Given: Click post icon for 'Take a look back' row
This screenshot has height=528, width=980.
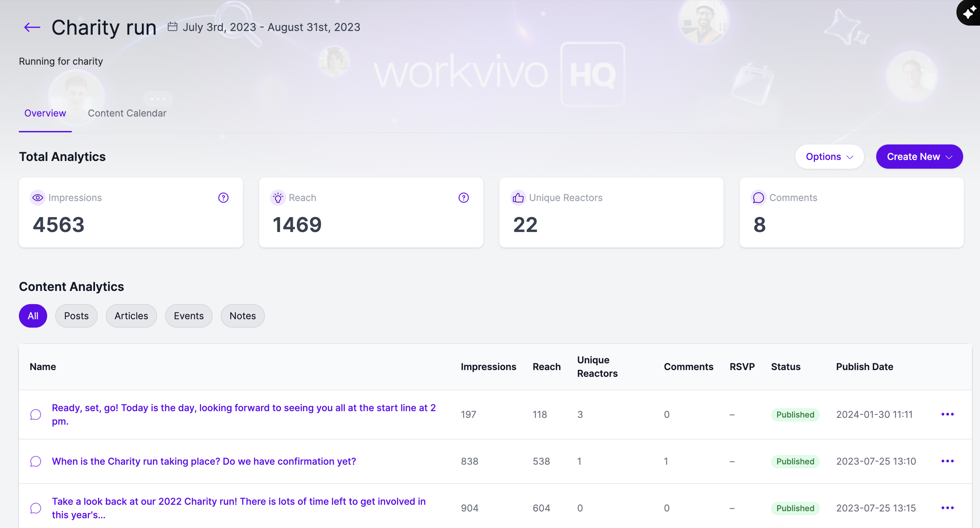Looking at the screenshot, I should click(x=36, y=508).
